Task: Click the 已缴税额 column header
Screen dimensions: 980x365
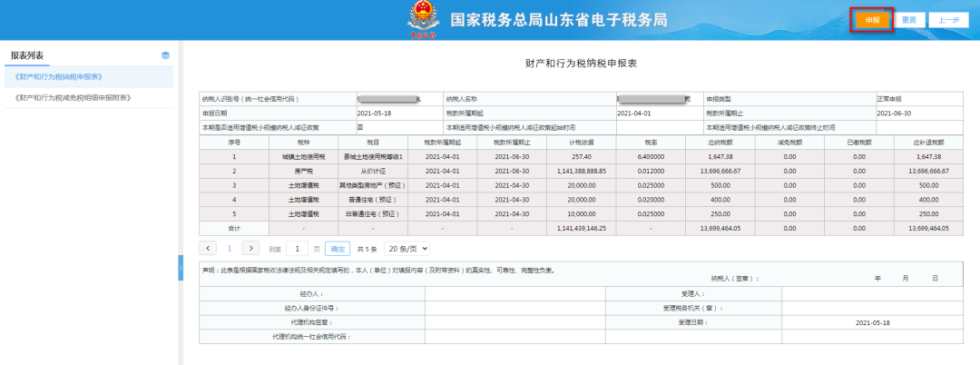Action: (858, 142)
